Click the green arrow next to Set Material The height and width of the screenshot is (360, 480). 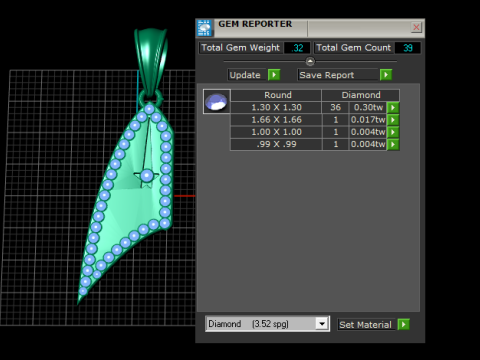pos(403,324)
